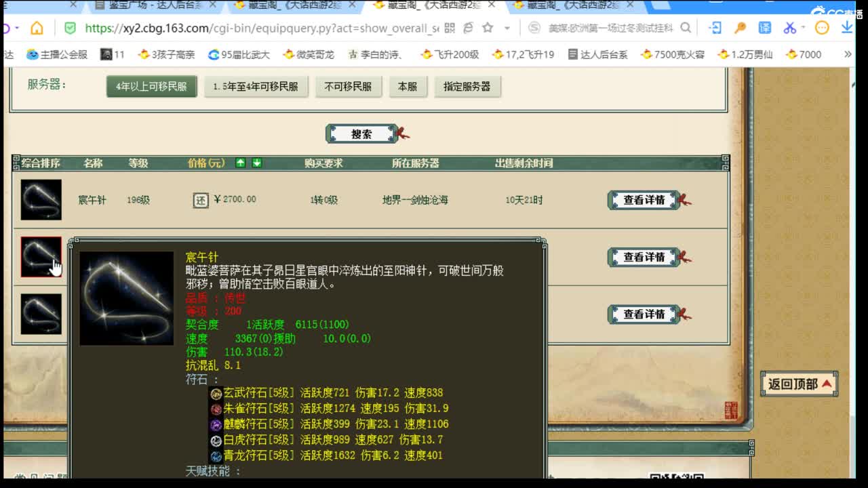868x488 pixels.
Task: View details for the second row listing
Action: point(644,257)
